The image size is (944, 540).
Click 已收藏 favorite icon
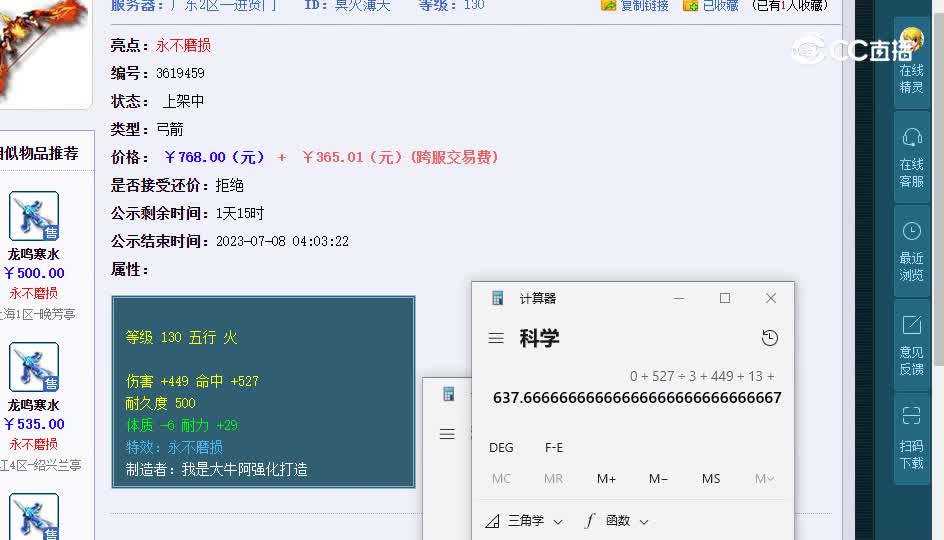coord(691,5)
